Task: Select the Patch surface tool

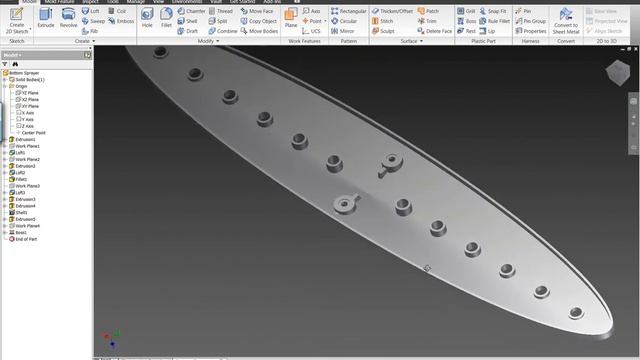Action: click(x=428, y=11)
